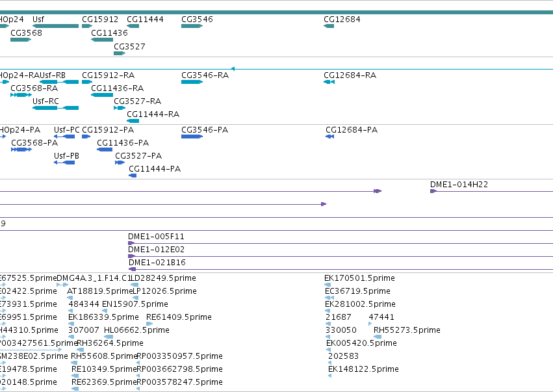553x392 pixels.
Task: Select the CG3527 gene label
Action: [x=129, y=47]
